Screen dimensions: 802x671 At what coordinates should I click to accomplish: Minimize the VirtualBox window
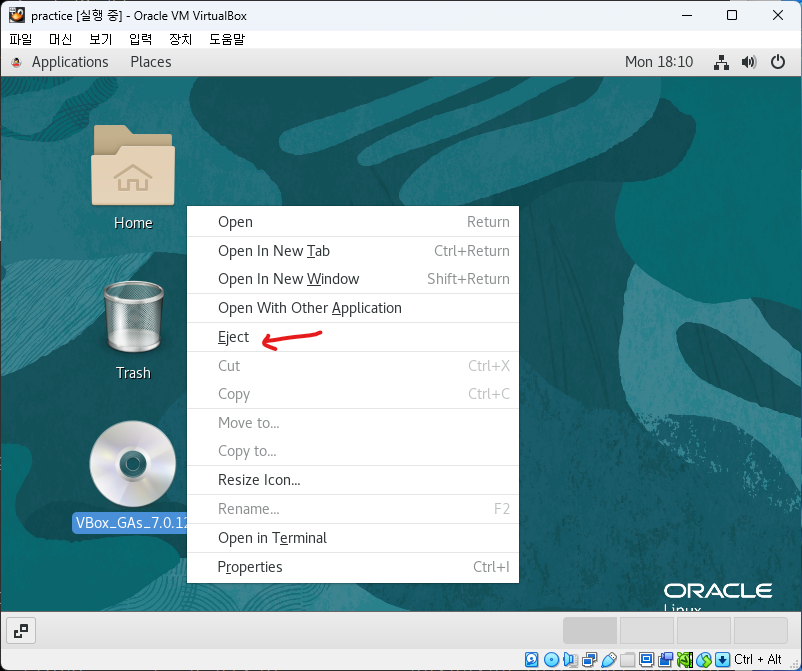[687, 15]
